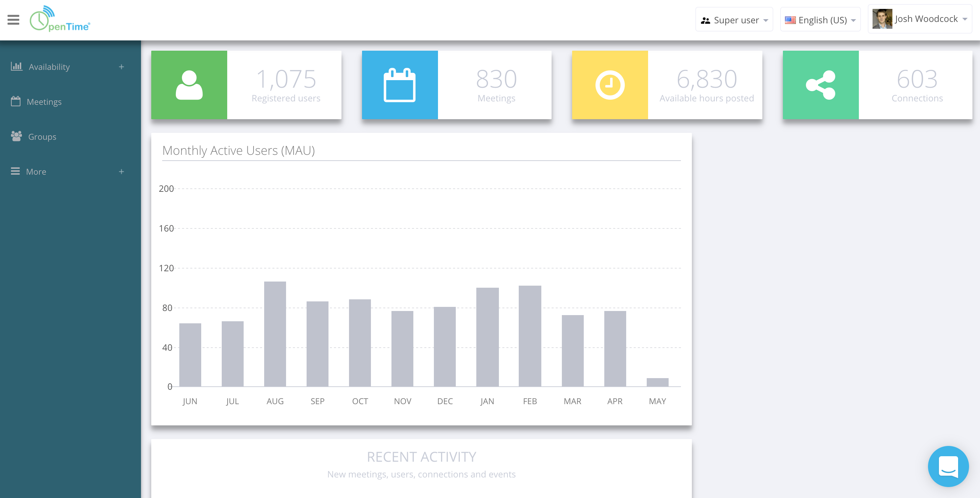980x498 pixels.
Task: Open the chat support bubble
Action: (x=948, y=466)
